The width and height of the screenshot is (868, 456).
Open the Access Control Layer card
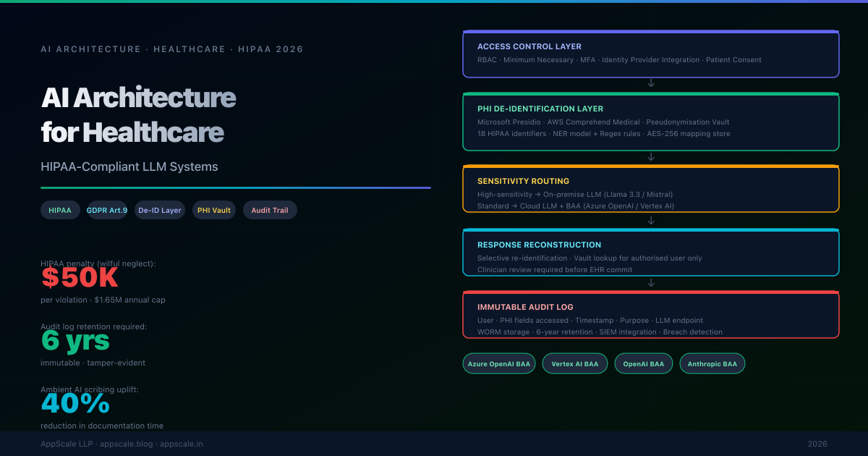pos(651,54)
